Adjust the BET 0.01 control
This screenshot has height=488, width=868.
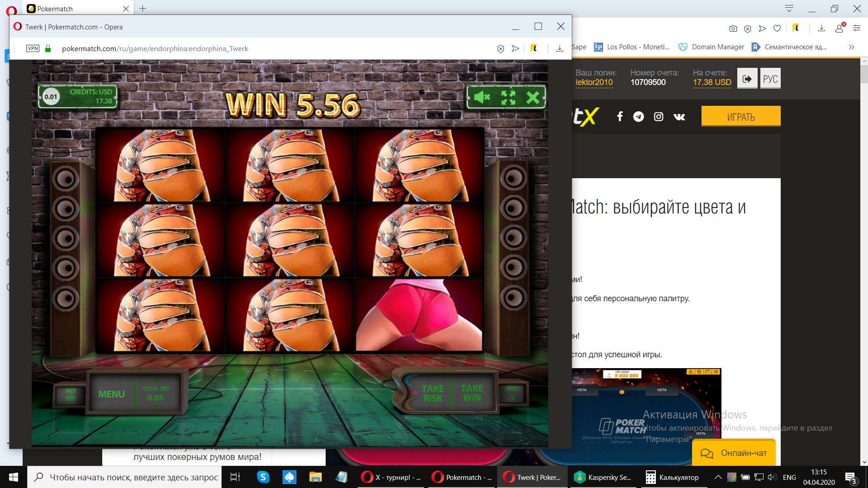[x=70, y=394]
